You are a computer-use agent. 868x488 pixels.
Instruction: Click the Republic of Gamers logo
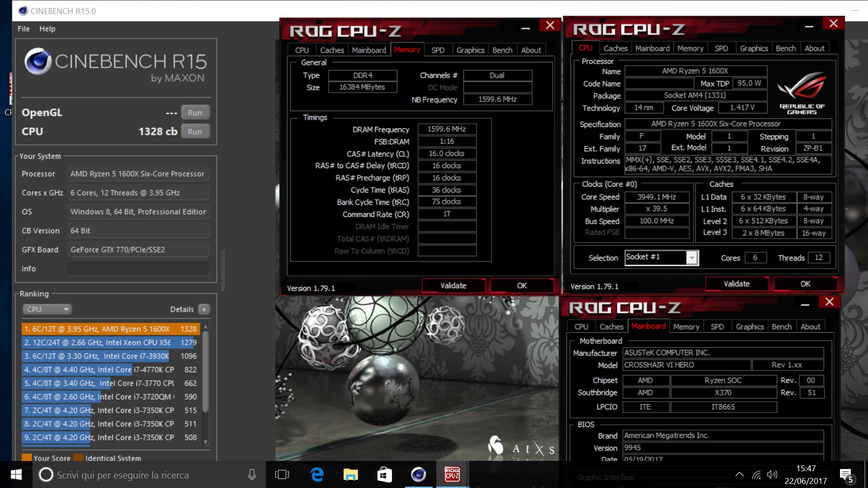pos(802,93)
